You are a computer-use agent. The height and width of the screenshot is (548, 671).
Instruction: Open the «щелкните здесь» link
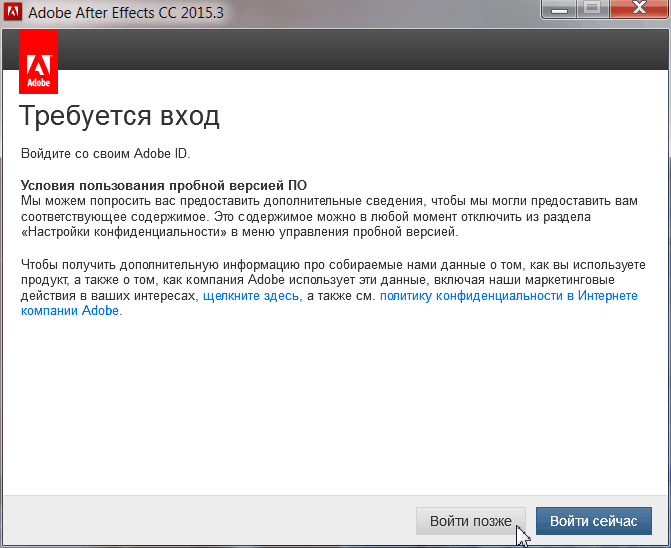point(252,297)
